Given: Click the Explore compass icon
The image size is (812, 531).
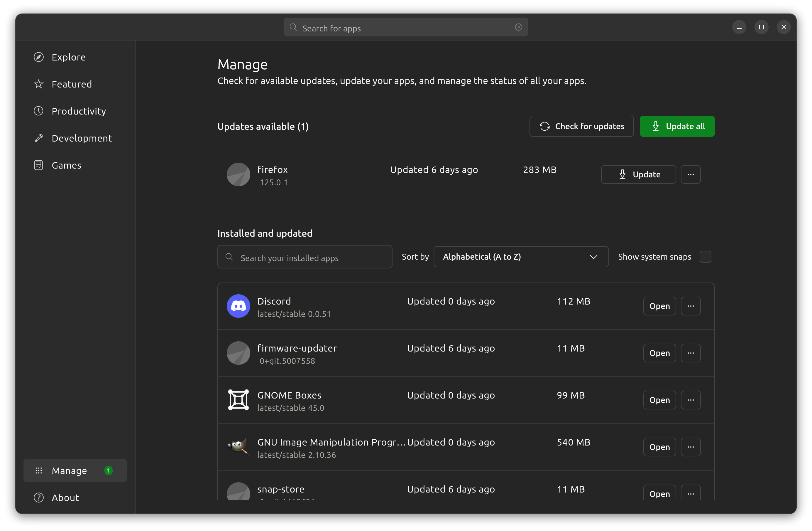Looking at the screenshot, I should tap(38, 57).
